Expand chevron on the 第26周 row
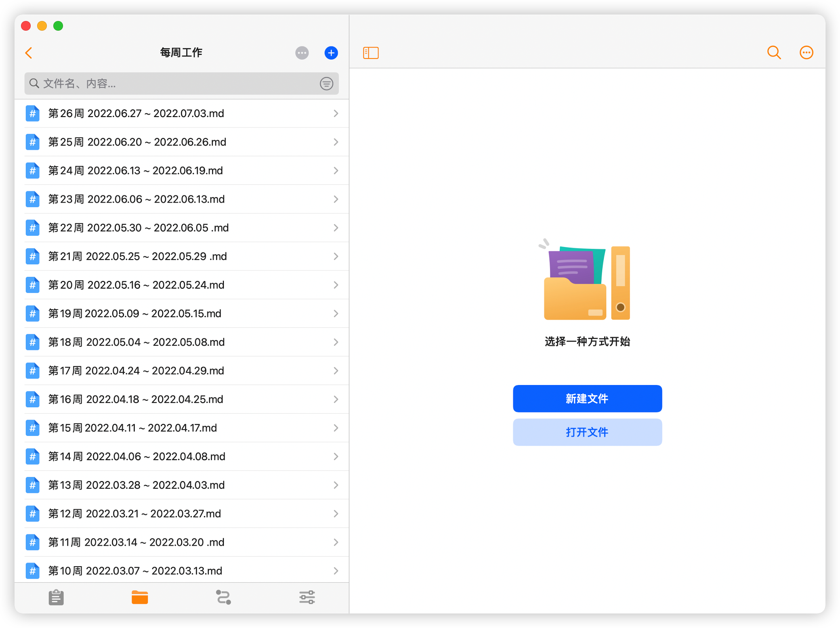This screenshot has width=840, height=628. pyautogui.click(x=336, y=113)
